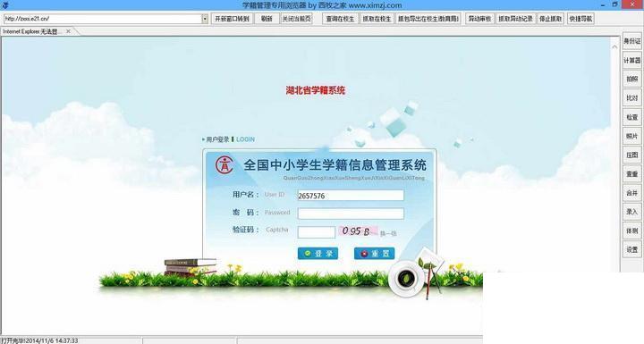Click the 拍照 sidebar button
The height and width of the screenshot is (344, 644).
631,79
